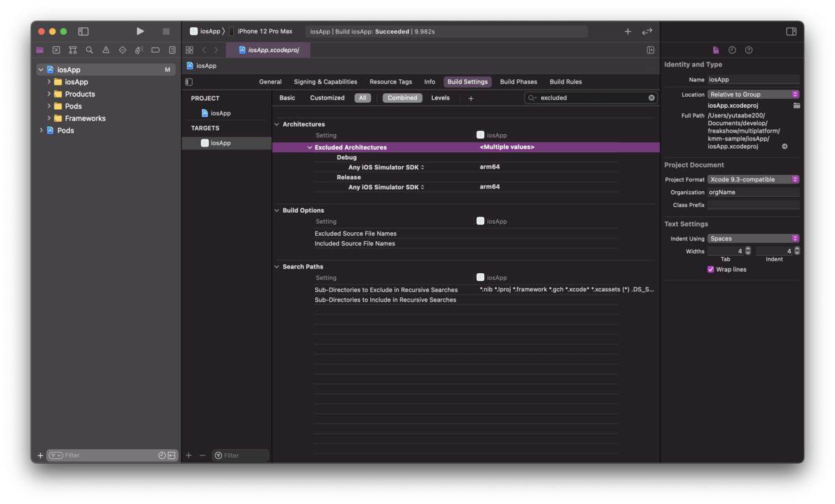
Task: Click the code review arrows icon
Action: pyautogui.click(x=647, y=31)
